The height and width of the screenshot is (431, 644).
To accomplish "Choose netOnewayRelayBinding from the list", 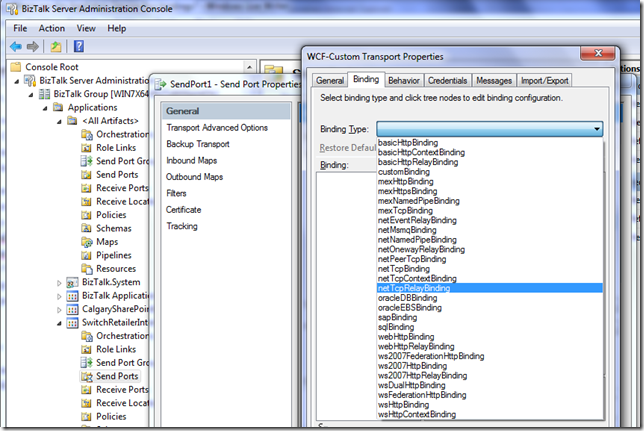I will (x=490, y=249).
